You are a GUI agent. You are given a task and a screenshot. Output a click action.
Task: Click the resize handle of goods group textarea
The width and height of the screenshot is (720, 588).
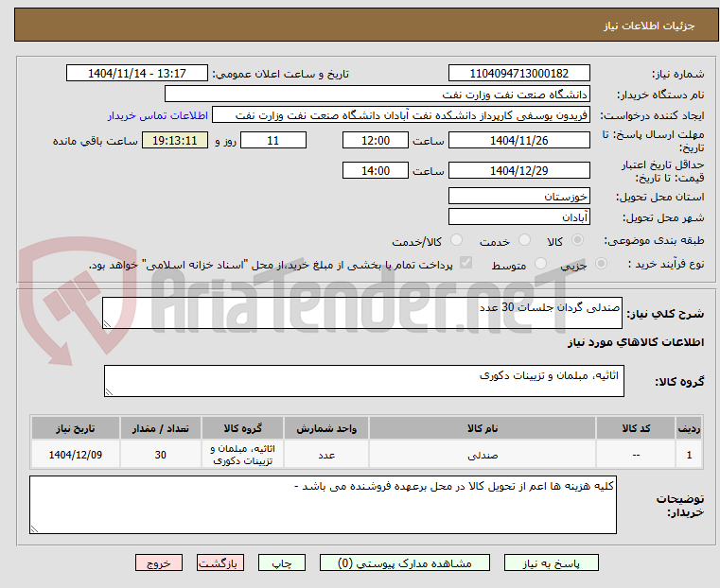pyautogui.click(x=110, y=391)
